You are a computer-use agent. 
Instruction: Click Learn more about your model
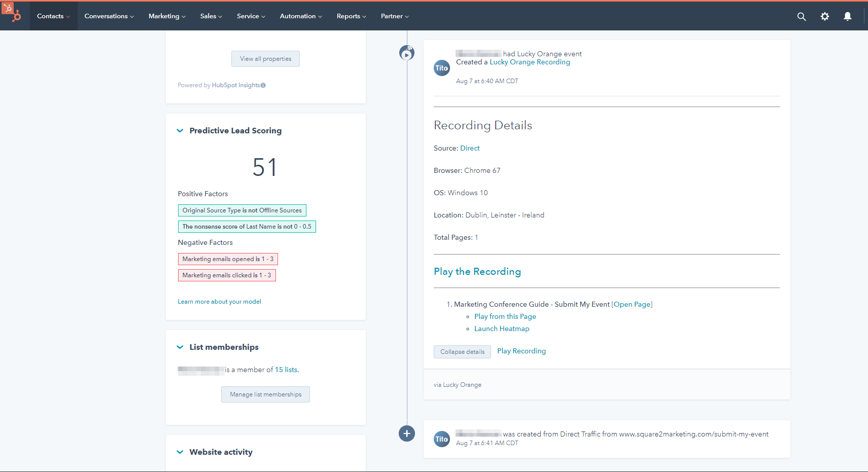coord(219,302)
